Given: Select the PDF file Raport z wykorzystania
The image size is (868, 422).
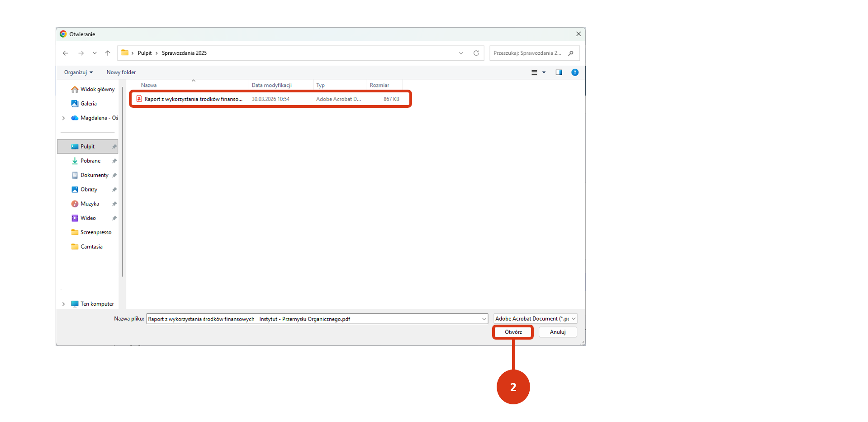Looking at the screenshot, I should [x=193, y=99].
